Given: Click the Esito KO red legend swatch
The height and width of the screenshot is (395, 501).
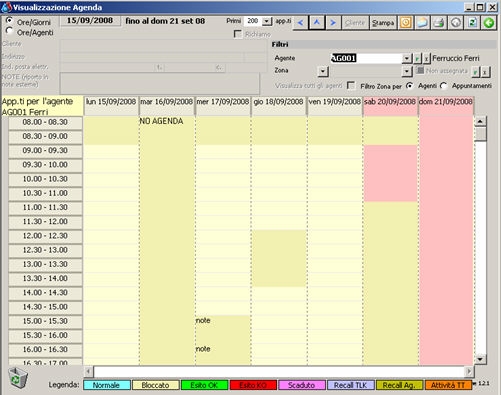Looking at the screenshot, I should pyautogui.click(x=253, y=385).
